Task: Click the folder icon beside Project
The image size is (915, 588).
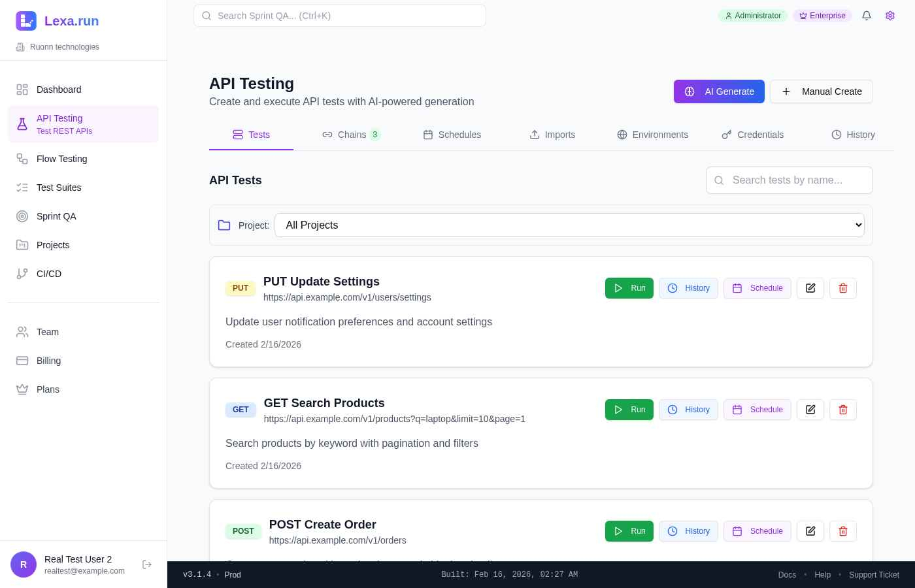Action: (x=224, y=225)
